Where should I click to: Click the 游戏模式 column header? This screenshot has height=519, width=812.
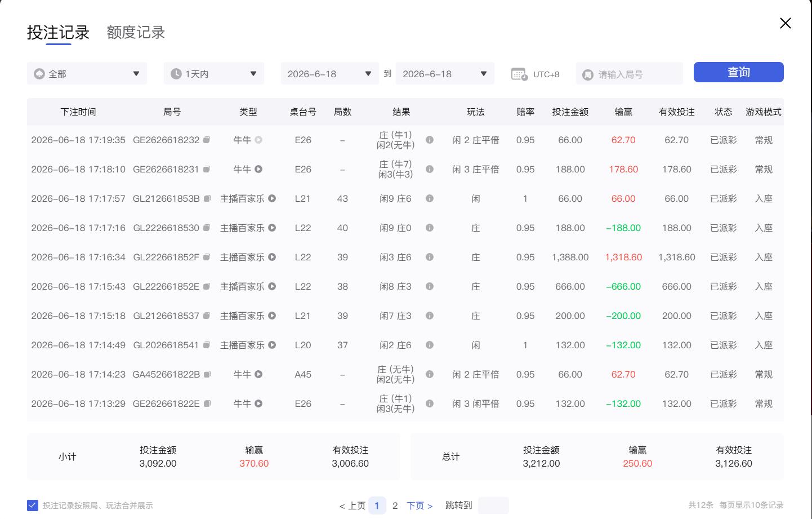pyautogui.click(x=764, y=112)
